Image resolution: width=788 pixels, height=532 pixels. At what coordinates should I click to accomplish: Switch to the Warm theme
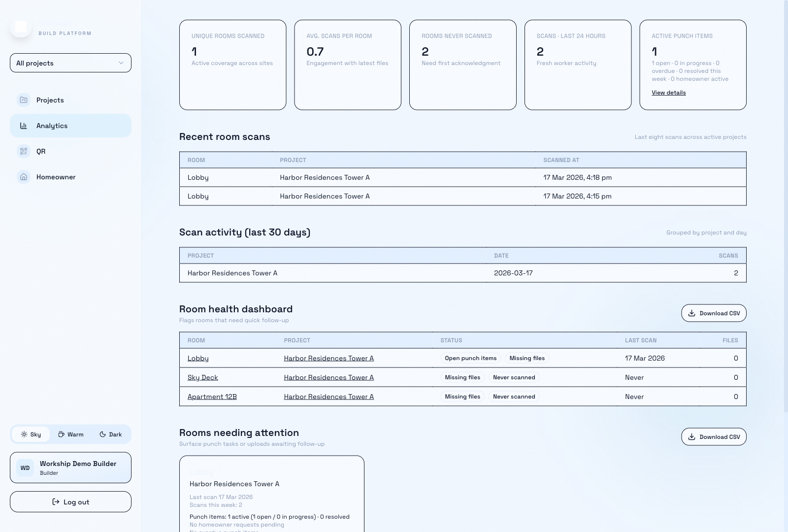tap(71, 434)
